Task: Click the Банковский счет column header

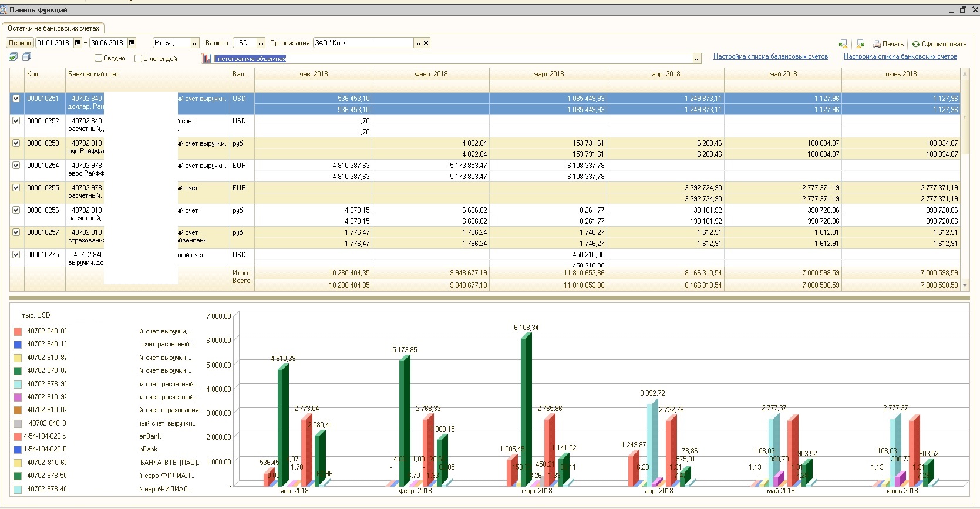Action: point(147,74)
